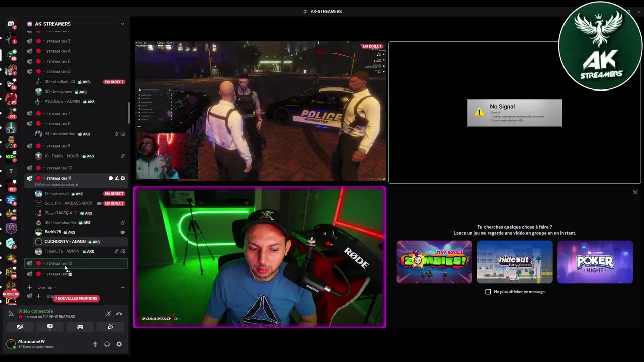This screenshot has height=362, width=644.
Task: Join voice channel STREAM ON 10
Action: click(x=75, y=168)
